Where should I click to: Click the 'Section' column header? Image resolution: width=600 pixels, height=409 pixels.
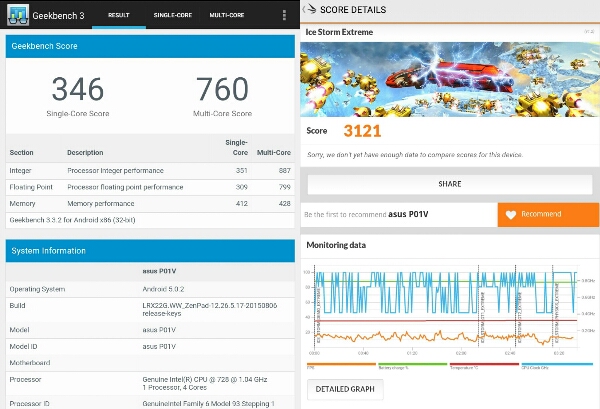click(x=21, y=153)
